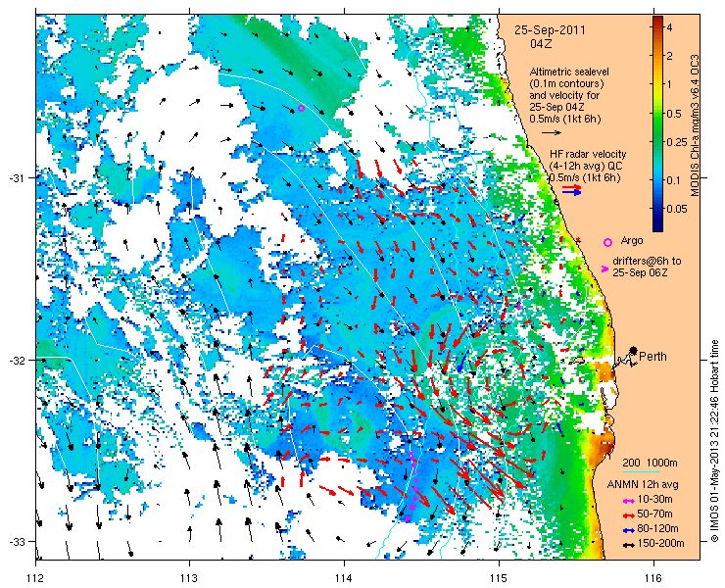Screen dimensions: 725x588
Task: Click the colorbar tick label 0.25
Action: 676,142
